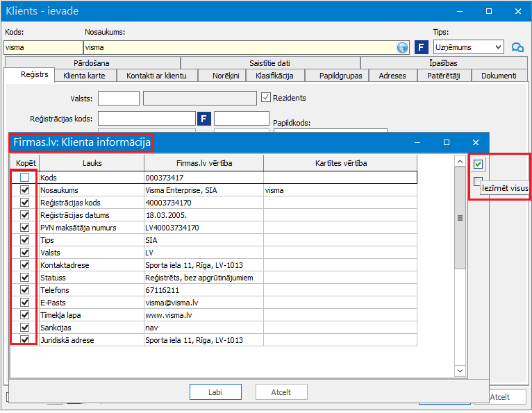This screenshot has height=413, width=532.
Task: Open the Klienta karte tab
Action: (85, 76)
